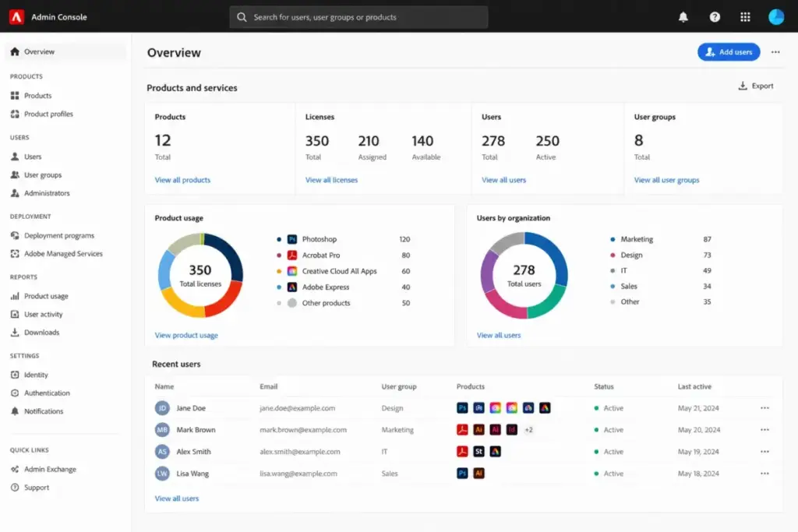Click Mark Brown's MB avatar
The width and height of the screenshot is (798, 532).
(x=162, y=430)
